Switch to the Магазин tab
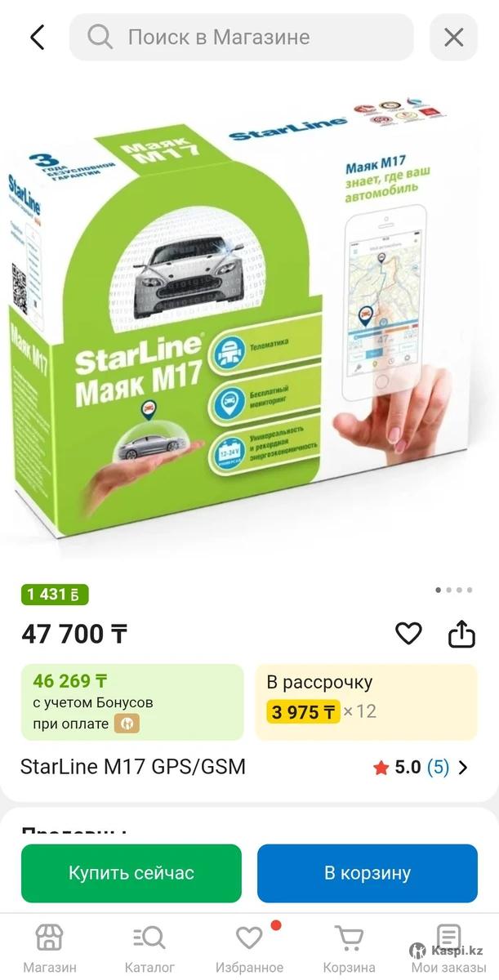 pyautogui.click(x=50, y=949)
